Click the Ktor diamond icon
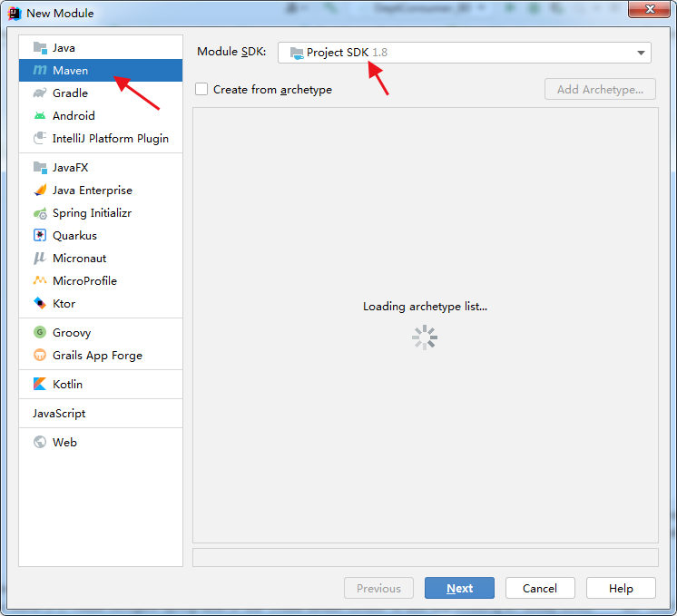This screenshot has width=677, height=616. (x=40, y=304)
